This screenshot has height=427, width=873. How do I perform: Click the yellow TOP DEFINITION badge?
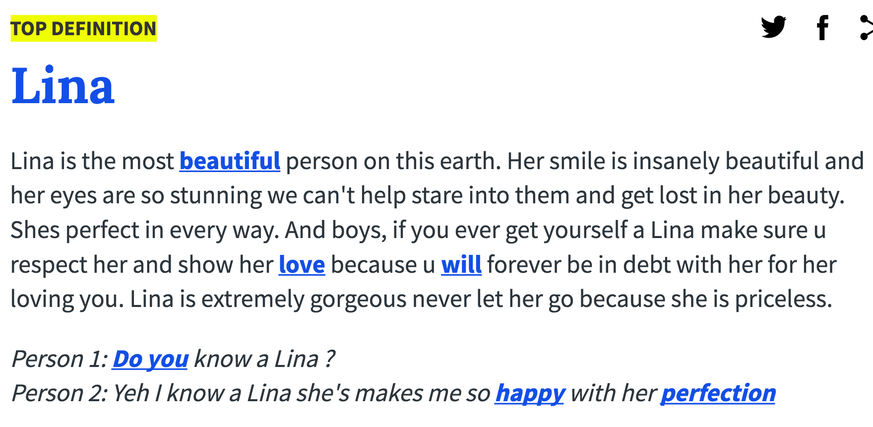[83, 28]
